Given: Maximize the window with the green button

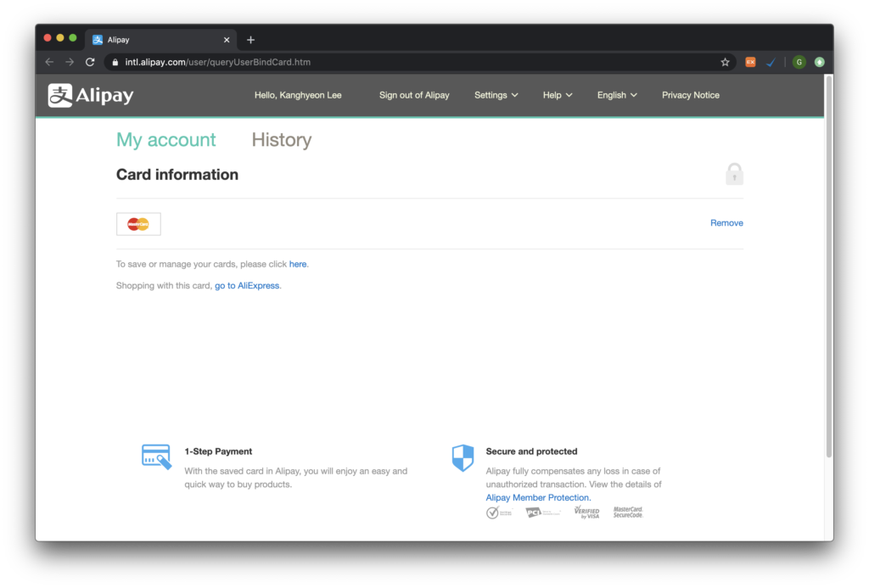Looking at the screenshot, I should pos(73,38).
